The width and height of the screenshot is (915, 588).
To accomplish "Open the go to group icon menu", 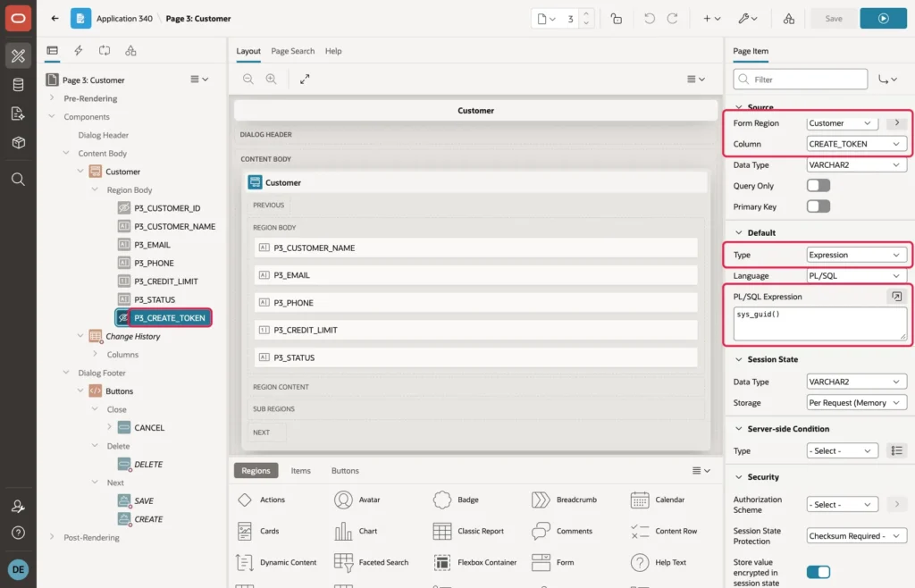I will pyautogui.click(x=887, y=80).
